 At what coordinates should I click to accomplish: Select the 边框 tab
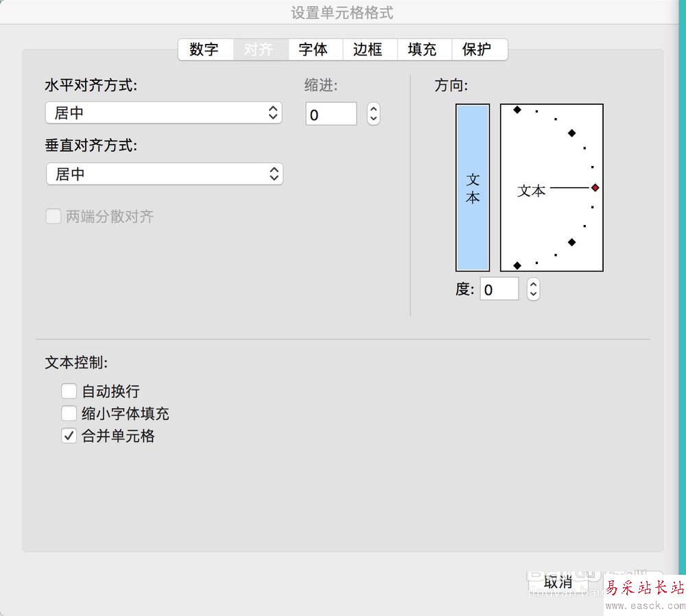click(x=368, y=49)
